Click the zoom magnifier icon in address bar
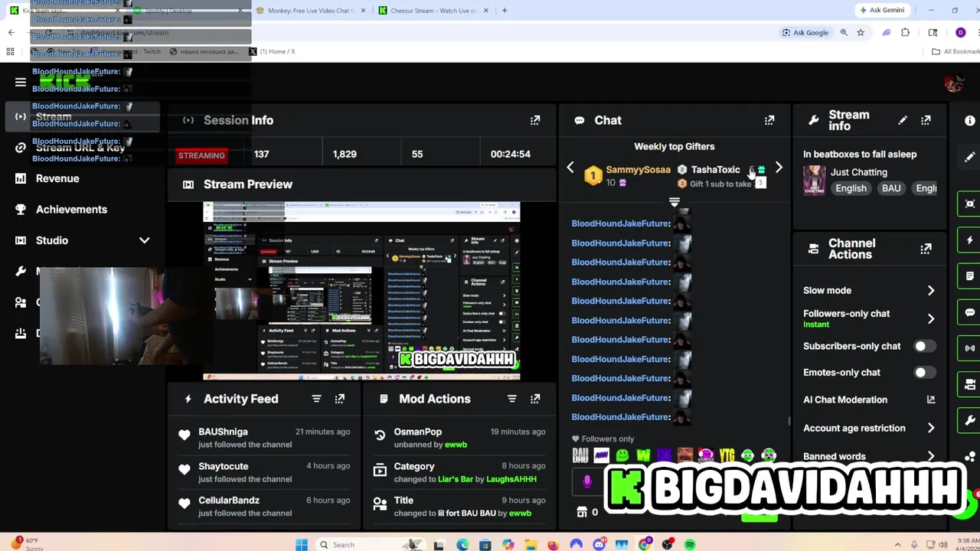This screenshot has width=980, height=551. pyautogui.click(x=844, y=33)
